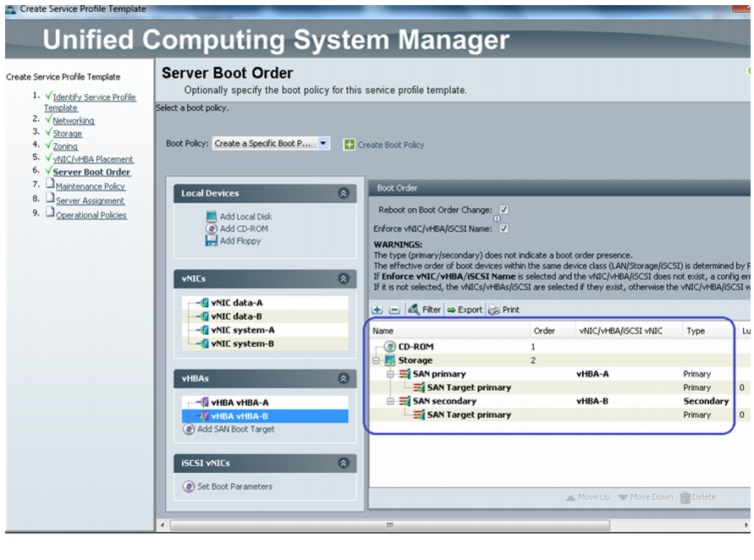
Task: Click the SAN primary row icon
Action: (405, 374)
